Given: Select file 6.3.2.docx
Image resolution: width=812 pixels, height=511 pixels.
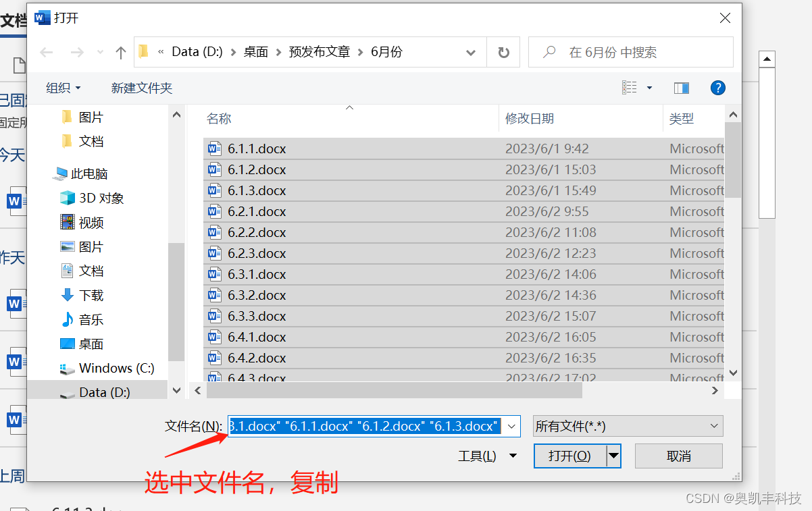Looking at the screenshot, I should point(463,295).
